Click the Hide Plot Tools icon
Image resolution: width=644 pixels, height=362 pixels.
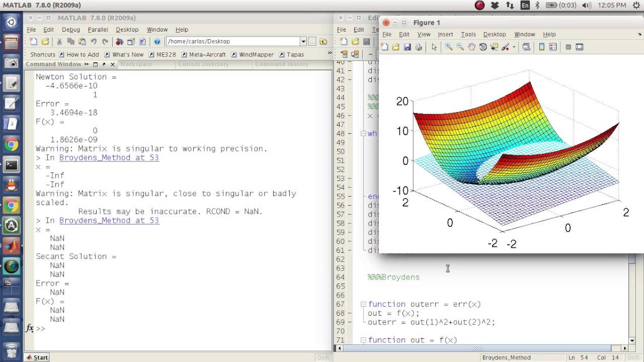click(x=568, y=47)
